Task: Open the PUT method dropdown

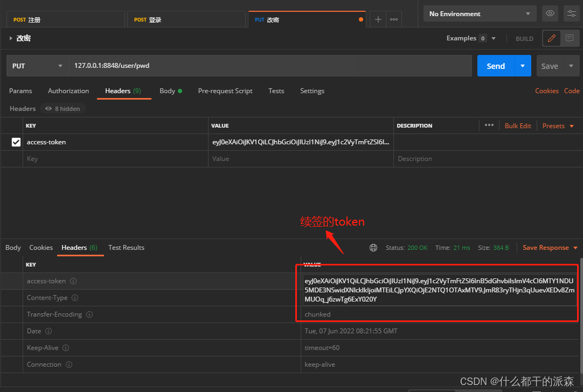Action: click(37, 66)
